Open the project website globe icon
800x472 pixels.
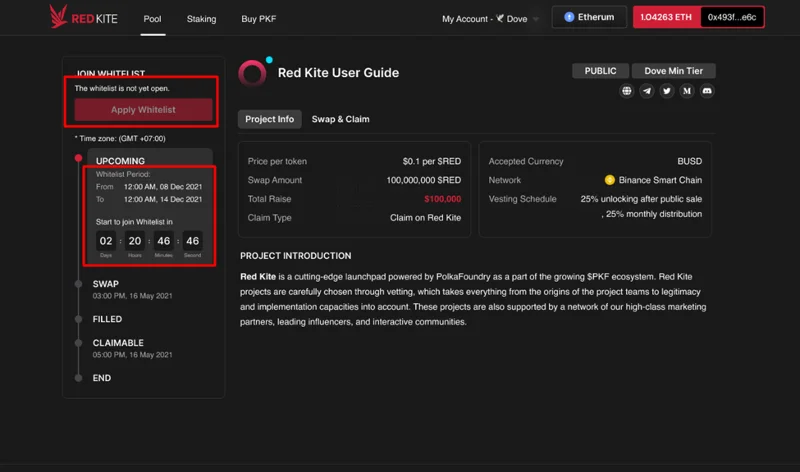click(x=627, y=91)
